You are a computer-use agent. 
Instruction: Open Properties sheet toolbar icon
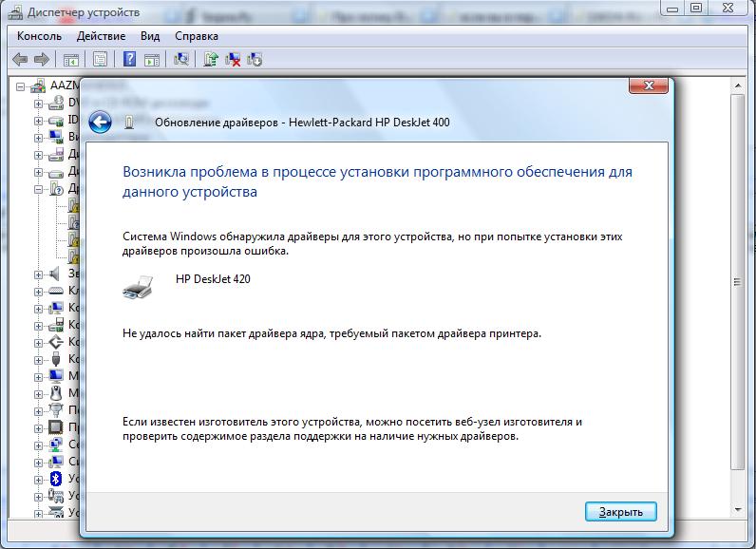pos(101,59)
